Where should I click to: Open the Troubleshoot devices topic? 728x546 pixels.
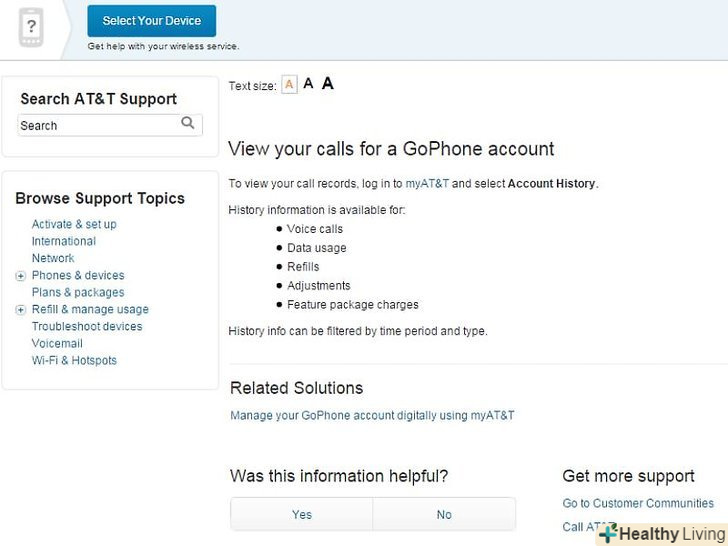pos(87,327)
